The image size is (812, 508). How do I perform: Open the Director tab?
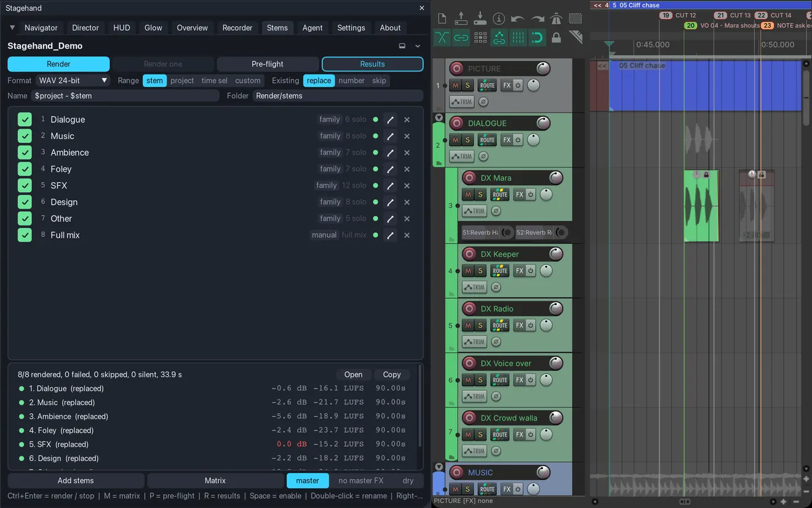[x=86, y=28]
